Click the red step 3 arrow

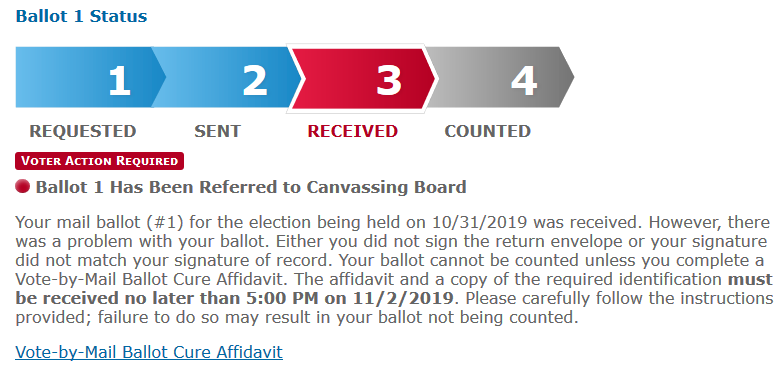363,78
